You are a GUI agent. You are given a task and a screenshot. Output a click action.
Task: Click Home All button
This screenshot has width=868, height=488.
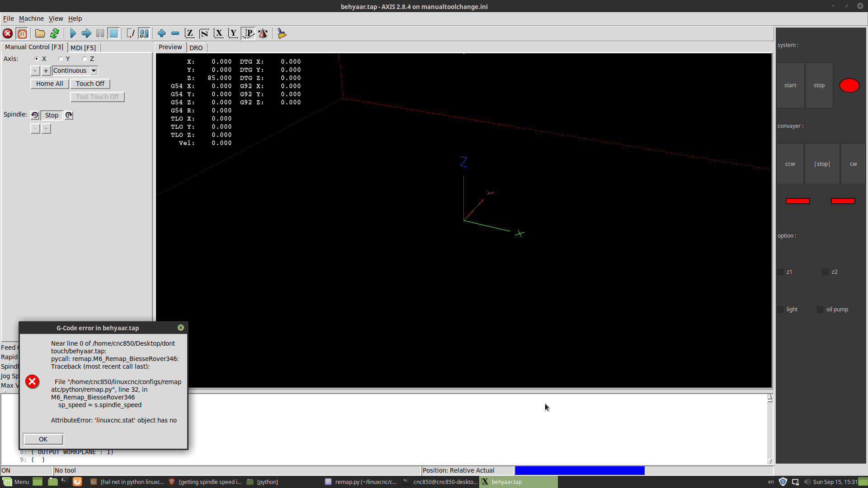click(x=50, y=84)
